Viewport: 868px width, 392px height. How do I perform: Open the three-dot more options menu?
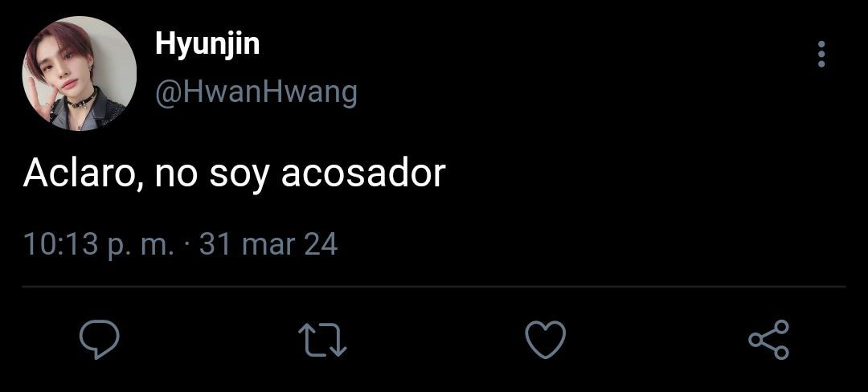[821, 54]
